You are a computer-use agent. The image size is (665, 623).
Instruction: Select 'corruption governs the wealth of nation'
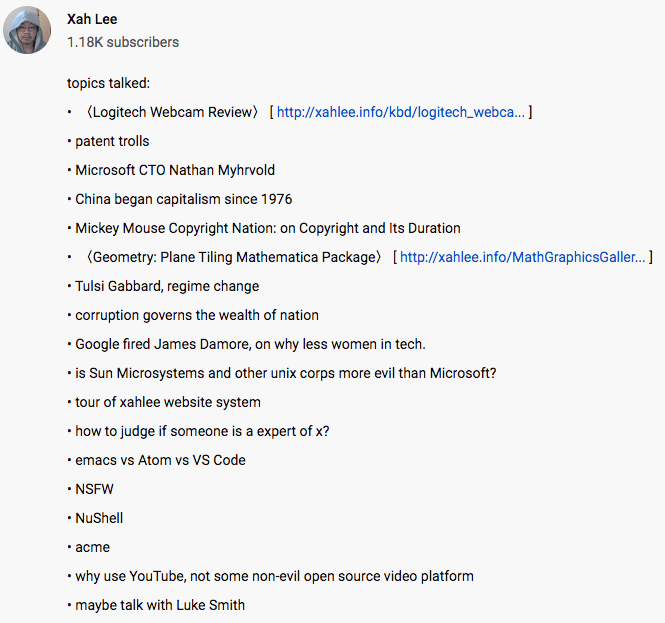coord(193,315)
